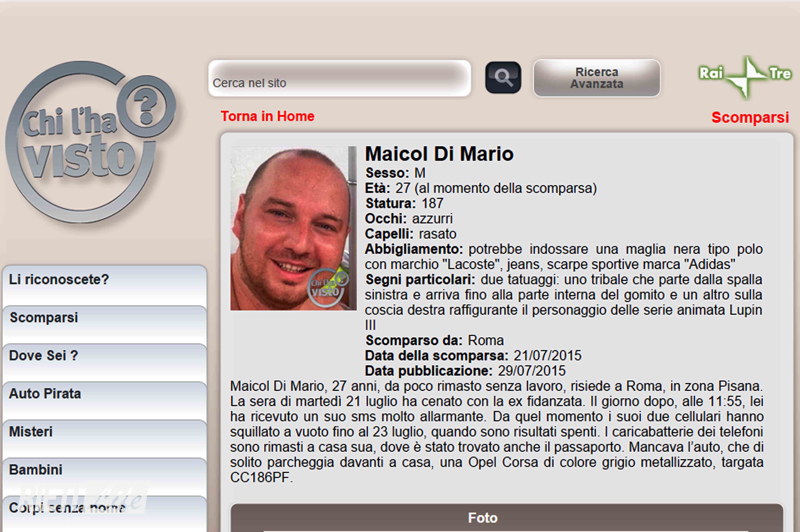Focus the 'Cerca nel sito' search field

pos(340,78)
